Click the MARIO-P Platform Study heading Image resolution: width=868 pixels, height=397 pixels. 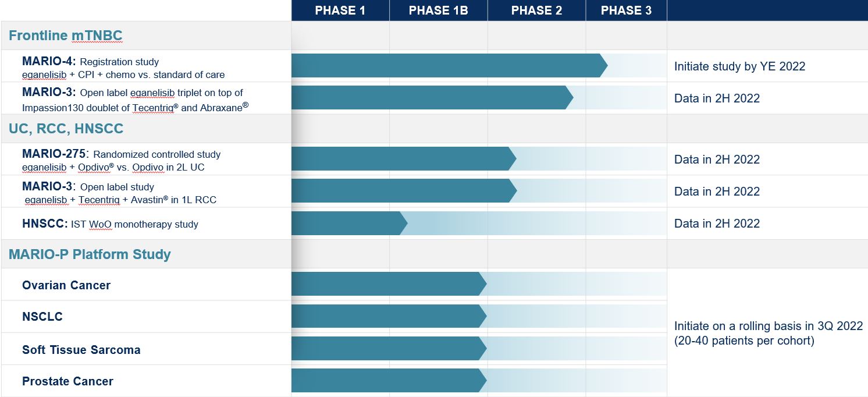tap(90, 254)
